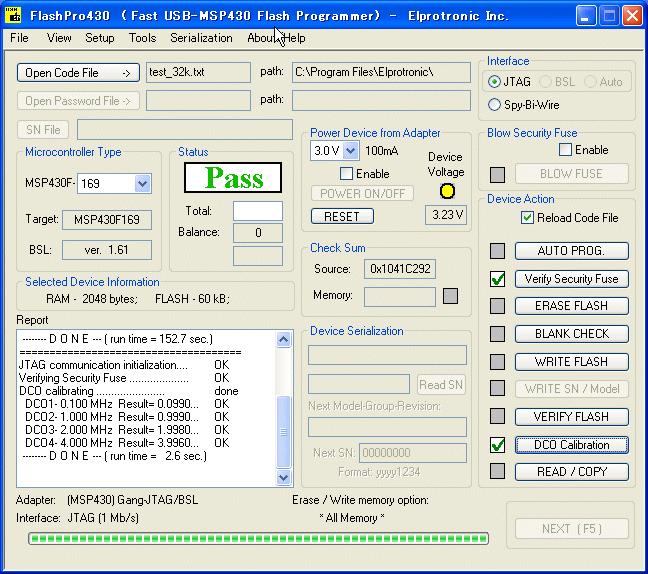Image resolution: width=648 pixels, height=574 pixels.
Task: Click the status box beside ERASE FLASH
Action: coord(497,306)
